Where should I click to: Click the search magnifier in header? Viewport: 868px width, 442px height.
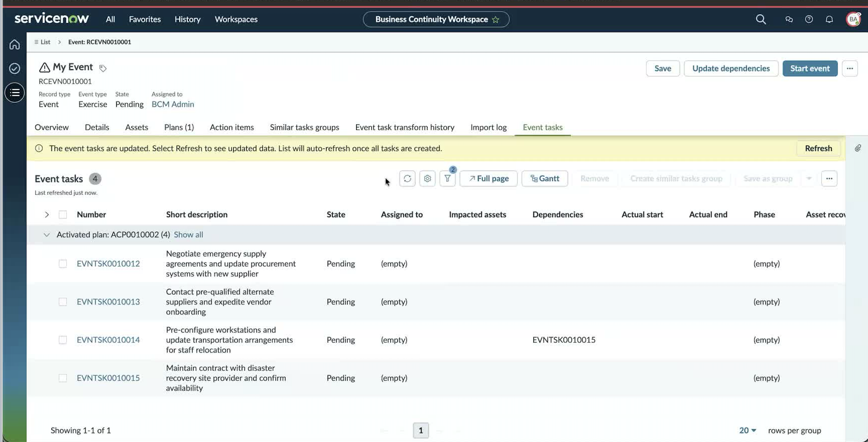pos(761,19)
